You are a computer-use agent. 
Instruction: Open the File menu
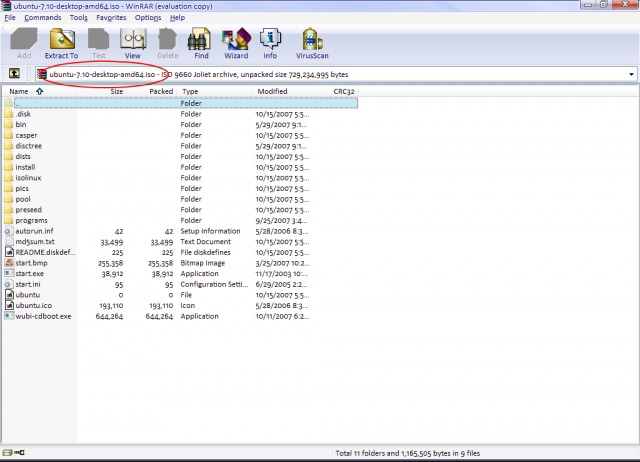(x=10, y=18)
